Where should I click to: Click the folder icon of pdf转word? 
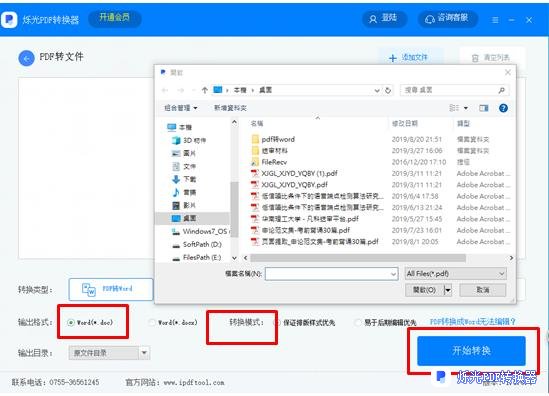point(255,139)
